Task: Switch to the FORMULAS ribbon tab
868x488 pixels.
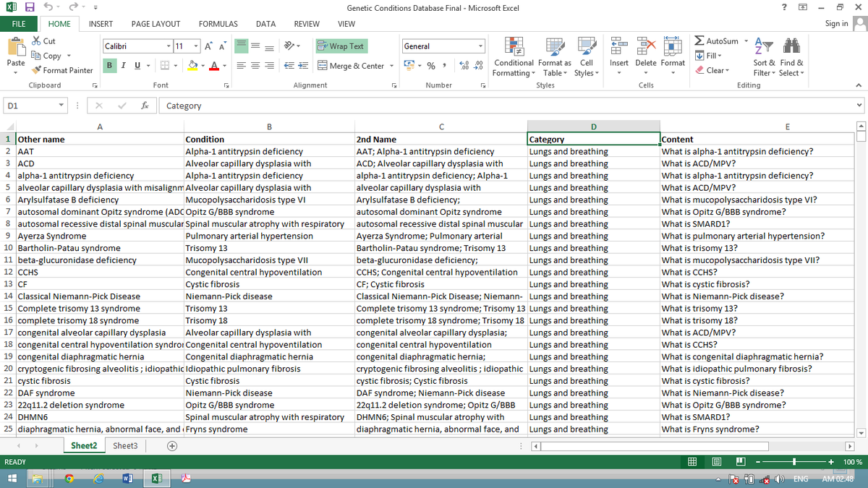Action: 218,24
